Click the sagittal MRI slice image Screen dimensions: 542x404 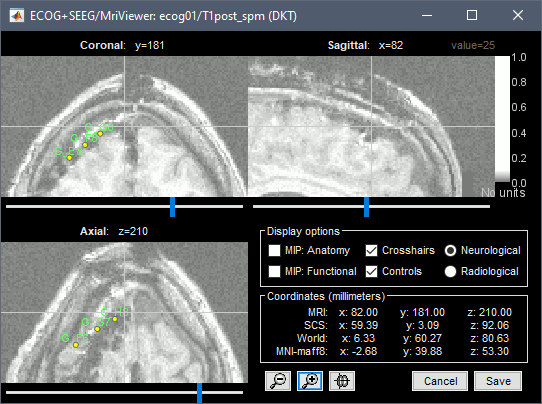(372, 126)
